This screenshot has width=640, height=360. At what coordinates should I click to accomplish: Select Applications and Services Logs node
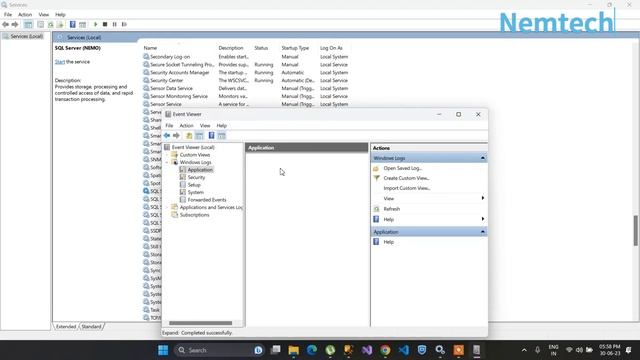click(x=211, y=207)
